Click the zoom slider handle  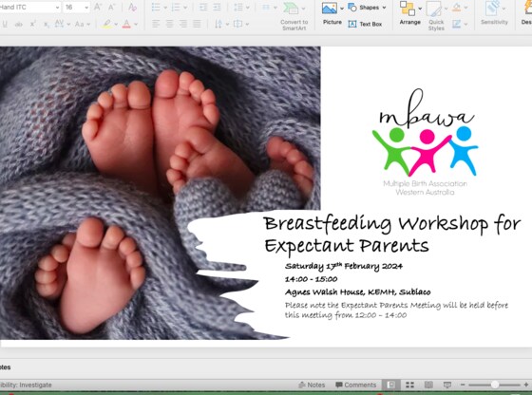pos(495,385)
